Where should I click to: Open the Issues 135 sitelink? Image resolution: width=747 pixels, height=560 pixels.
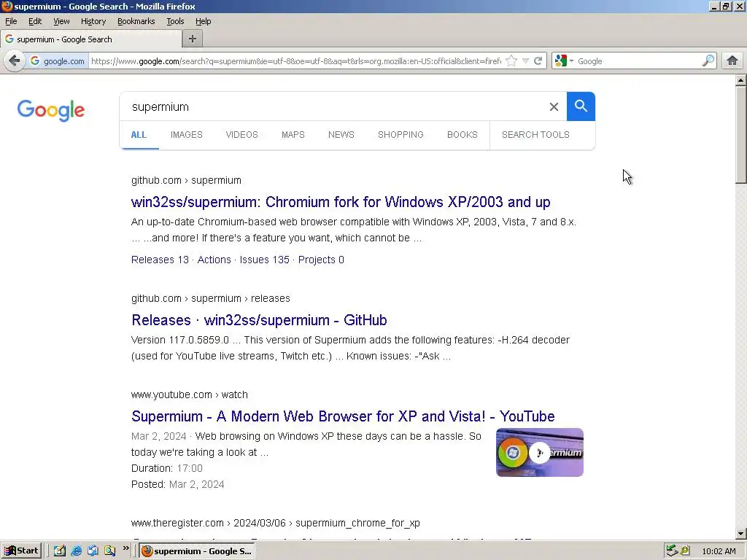click(x=264, y=260)
